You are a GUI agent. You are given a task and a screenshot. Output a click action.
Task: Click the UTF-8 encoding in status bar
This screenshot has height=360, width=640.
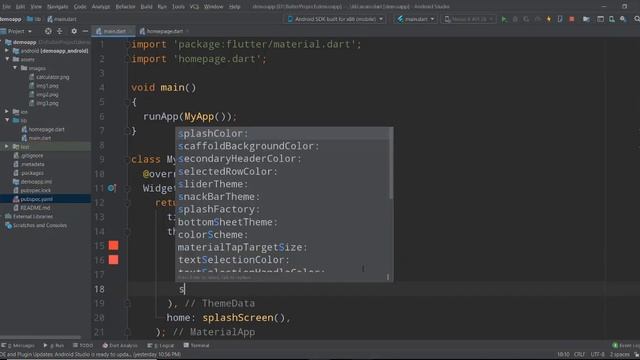[597, 354]
